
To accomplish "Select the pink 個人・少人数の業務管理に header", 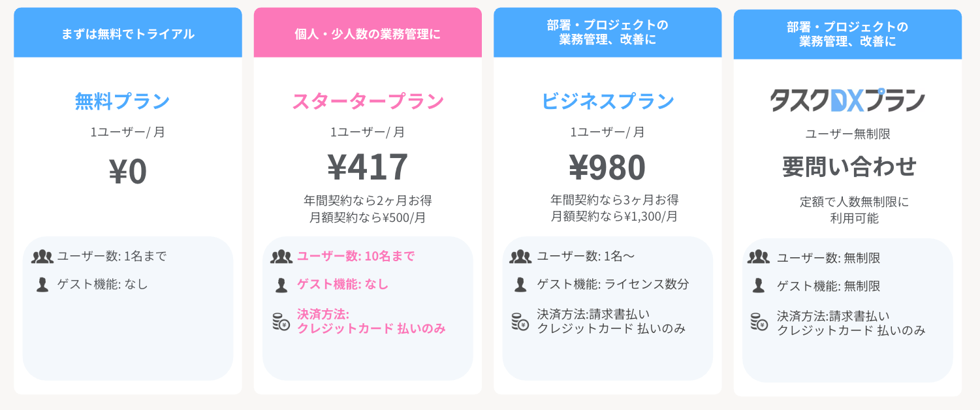I will 368,34.
